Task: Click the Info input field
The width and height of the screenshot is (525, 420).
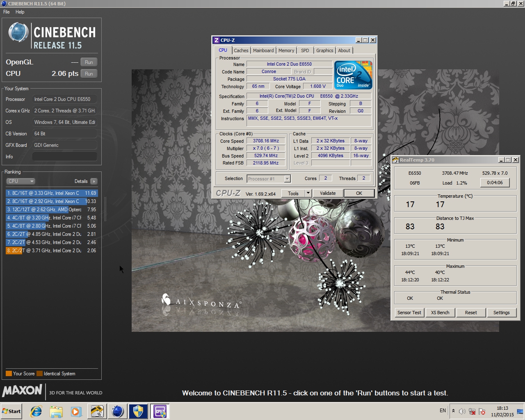Action: [x=65, y=157]
